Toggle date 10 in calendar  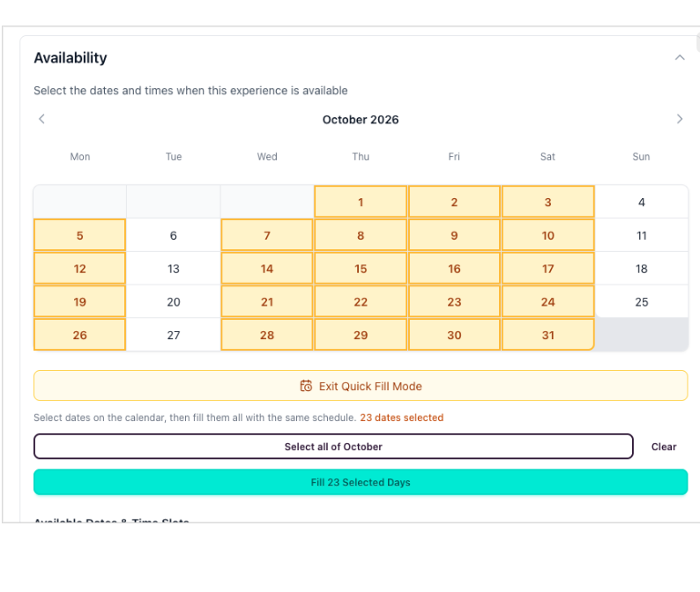[x=547, y=235]
